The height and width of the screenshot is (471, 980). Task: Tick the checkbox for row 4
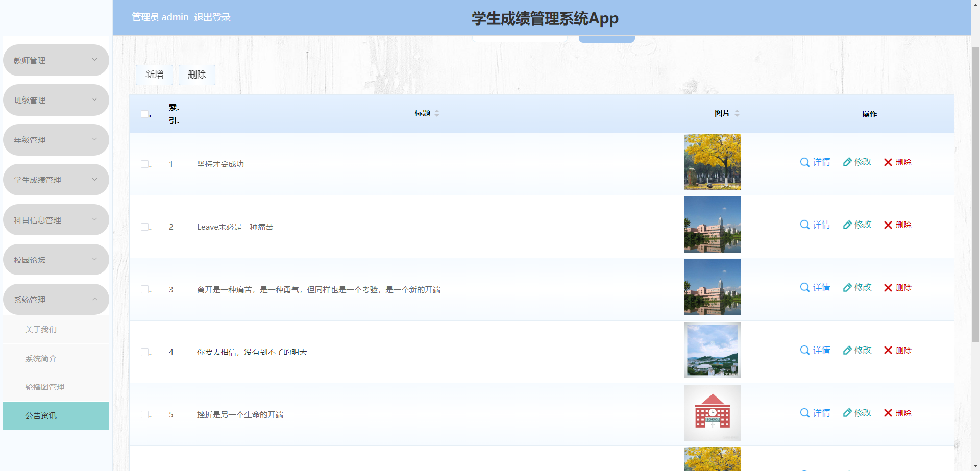[144, 352]
